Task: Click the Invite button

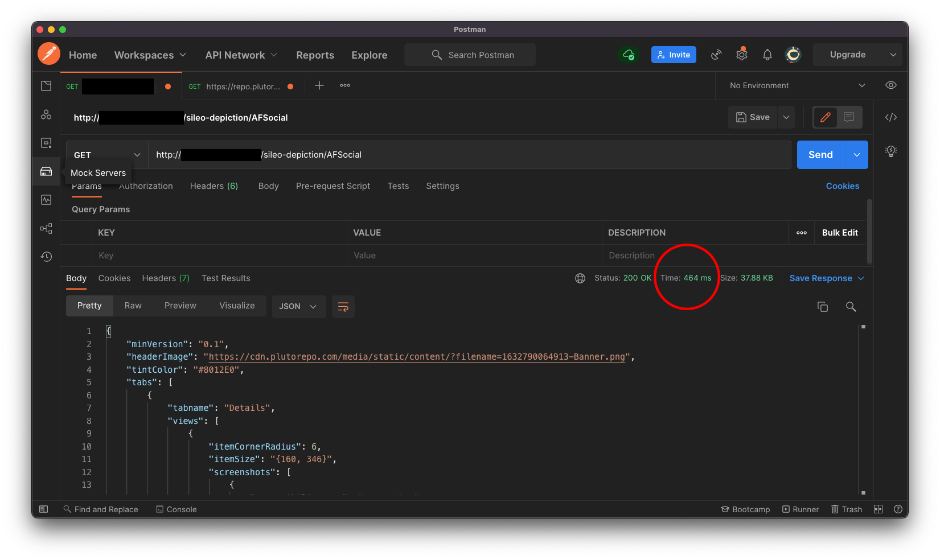Action: coord(674,55)
